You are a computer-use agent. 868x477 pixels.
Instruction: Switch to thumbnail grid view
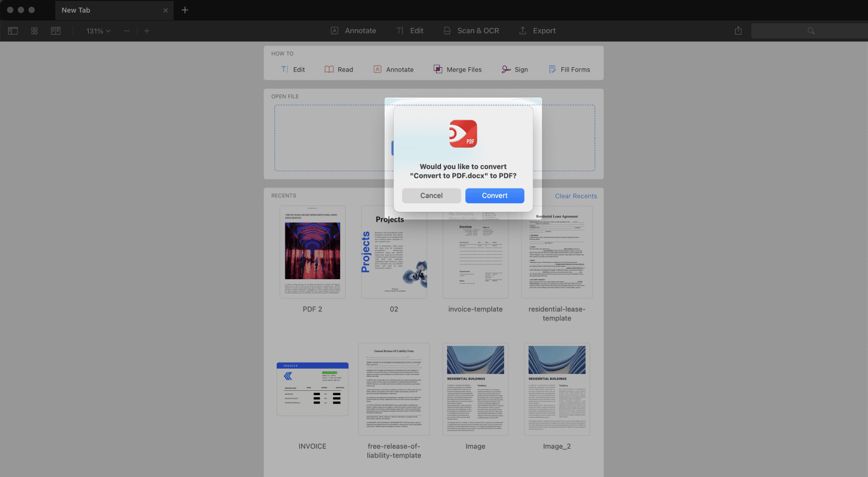(x=34, y=31)
